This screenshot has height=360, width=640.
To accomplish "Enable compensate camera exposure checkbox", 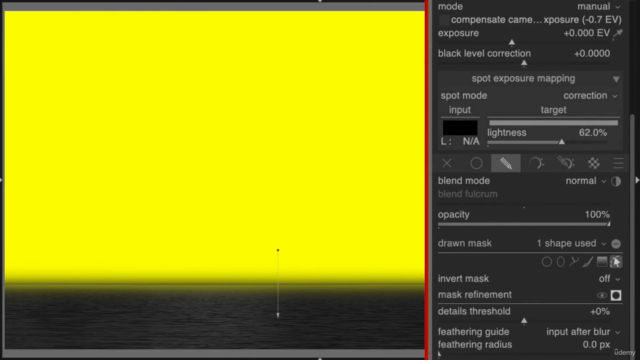I will [x=444, y=20].
